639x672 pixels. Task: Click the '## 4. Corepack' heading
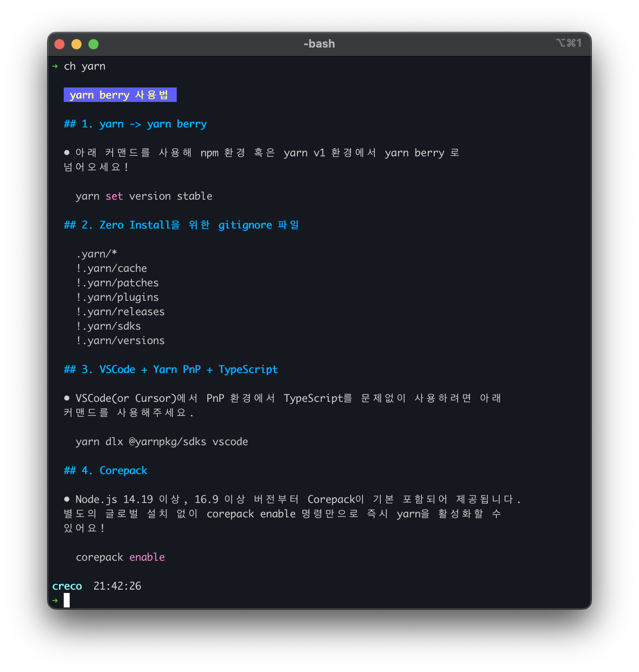pyautogui.click(x=105, y=471)
